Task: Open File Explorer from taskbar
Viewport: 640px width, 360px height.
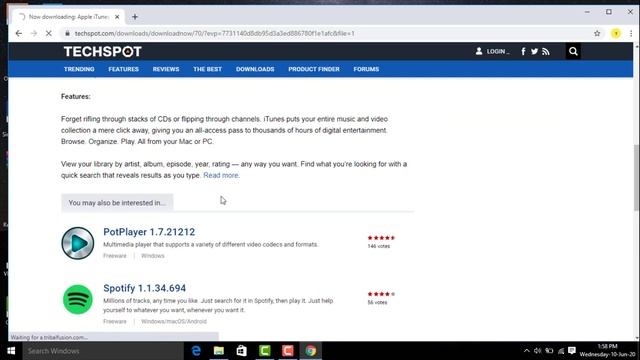Action: click(219, 351)
